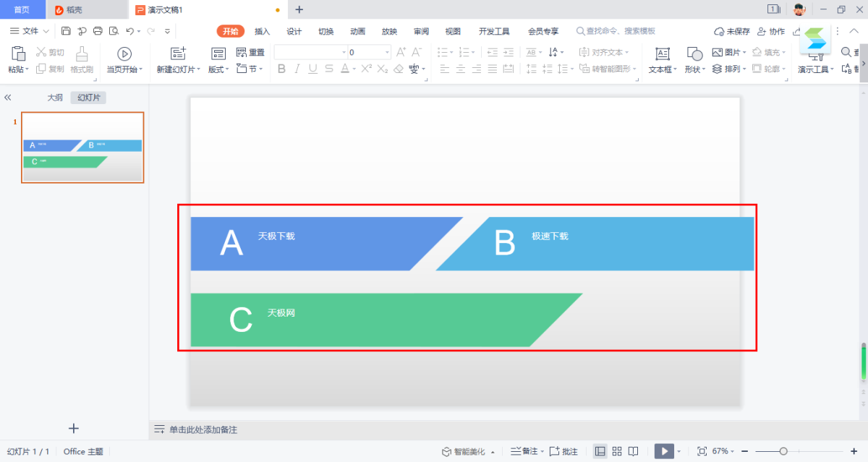Click the Reset (重置) slide button
The image size is (868, 462).
point(250,52)
